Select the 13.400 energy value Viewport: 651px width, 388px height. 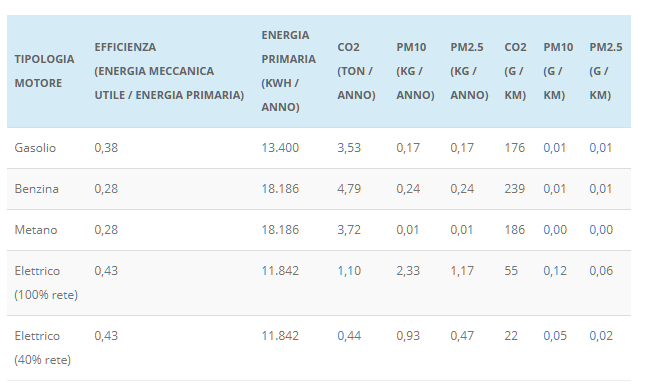tap(280, 148)
